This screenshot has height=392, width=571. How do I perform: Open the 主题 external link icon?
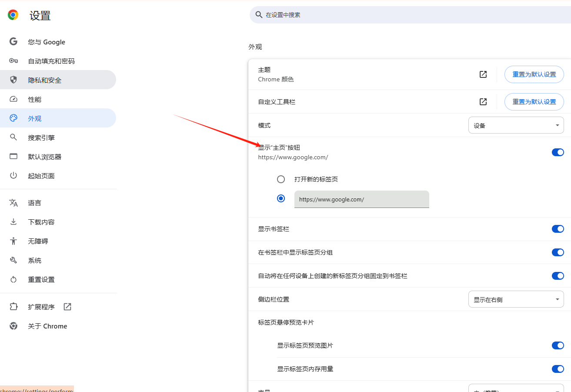(x=483, y=74)
